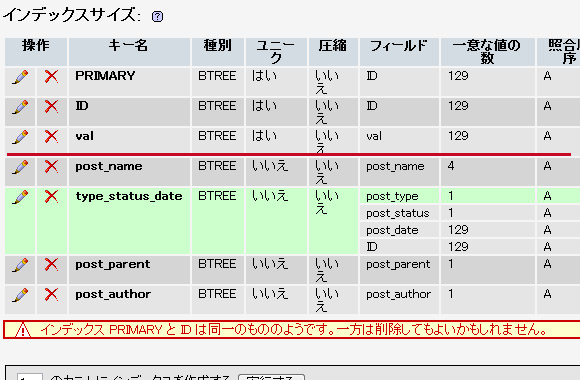
Task: Delete the post_parent index with red X
Action: pos(51,265)
